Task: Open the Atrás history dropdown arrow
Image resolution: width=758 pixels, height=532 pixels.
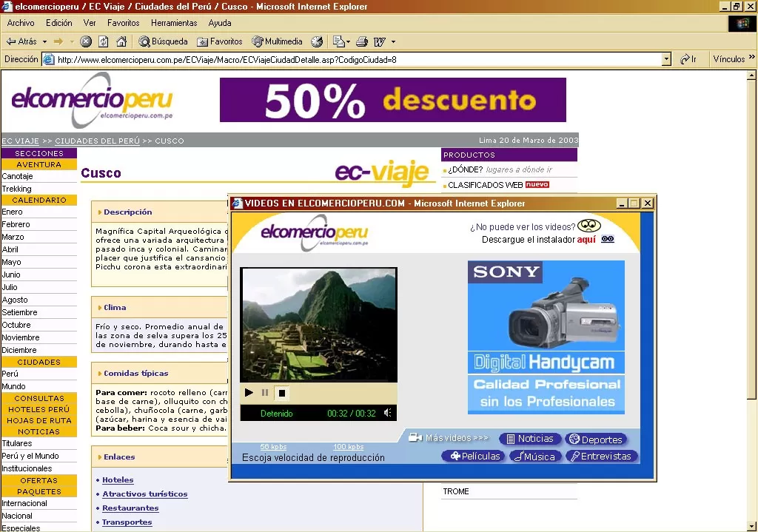Action: 44,41
